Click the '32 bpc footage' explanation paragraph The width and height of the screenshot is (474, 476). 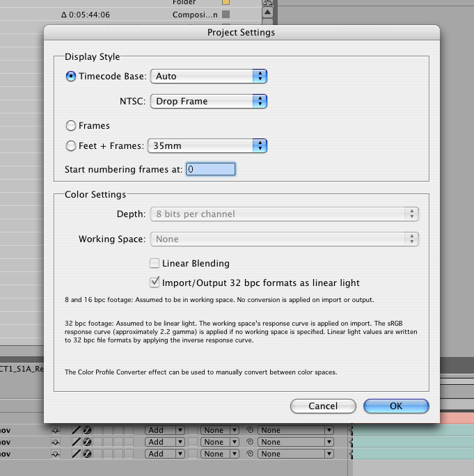coord(241,332)
